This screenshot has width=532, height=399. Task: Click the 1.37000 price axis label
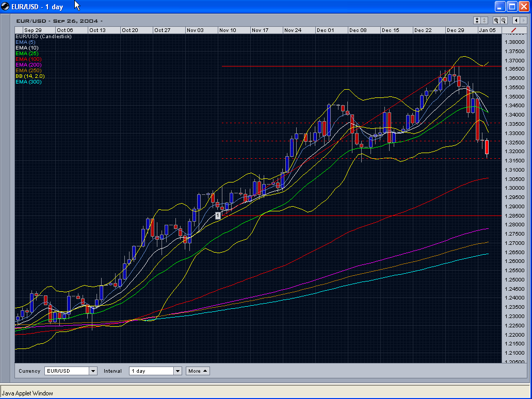point(514,60)
